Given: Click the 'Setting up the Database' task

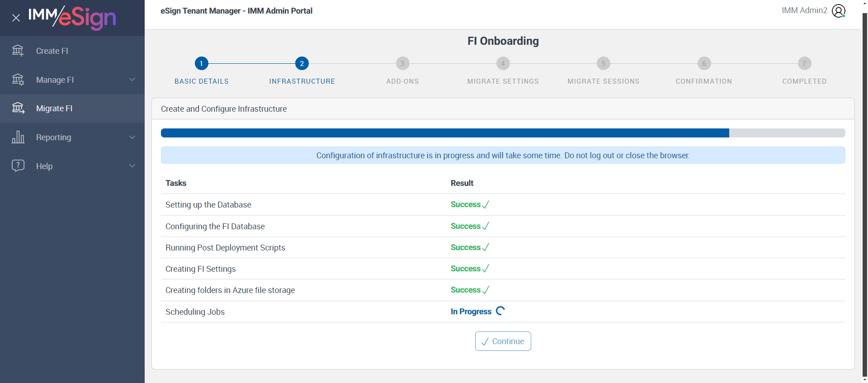Looking at the screenshot, I should click(208, 205).
